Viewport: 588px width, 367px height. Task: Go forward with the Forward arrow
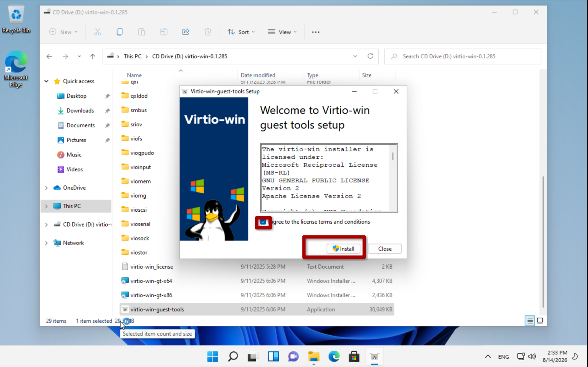[65, 56]
